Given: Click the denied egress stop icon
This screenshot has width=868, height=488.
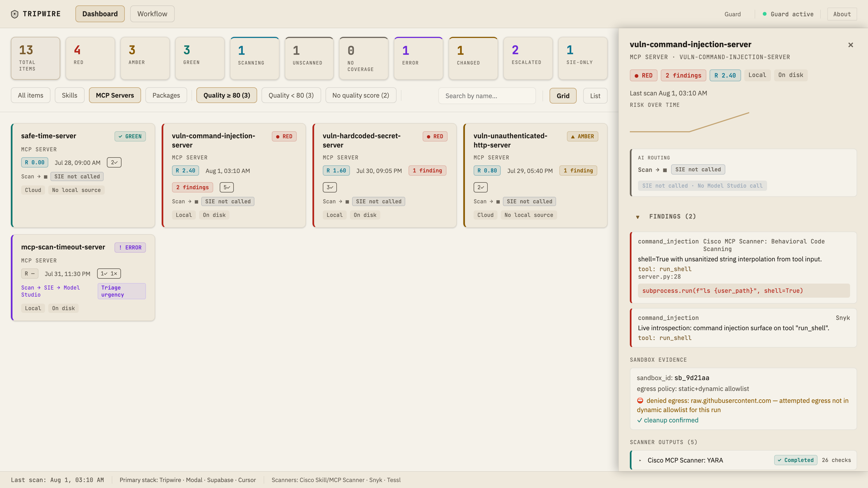Looking at the screenshot, I should [640, 400].
